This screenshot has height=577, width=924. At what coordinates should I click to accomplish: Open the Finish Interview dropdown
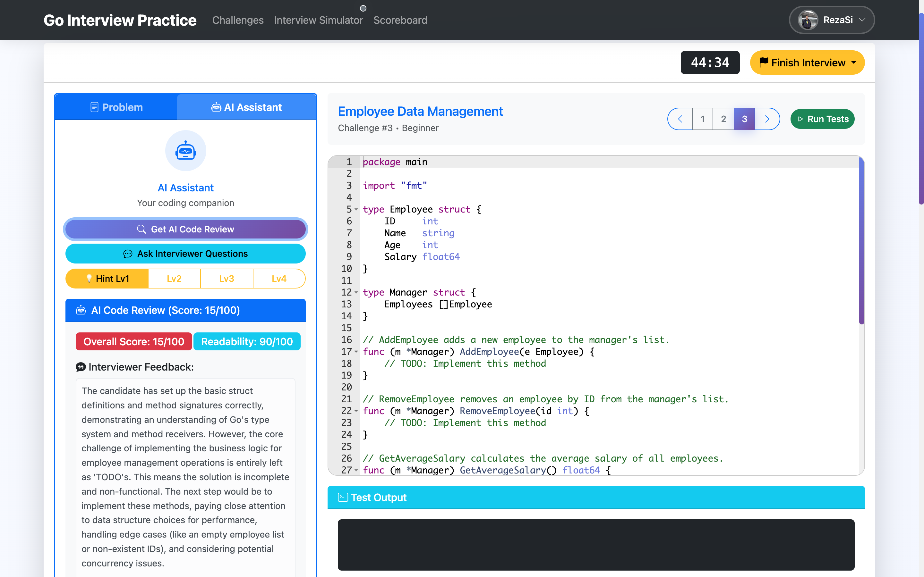pos(807,63)
